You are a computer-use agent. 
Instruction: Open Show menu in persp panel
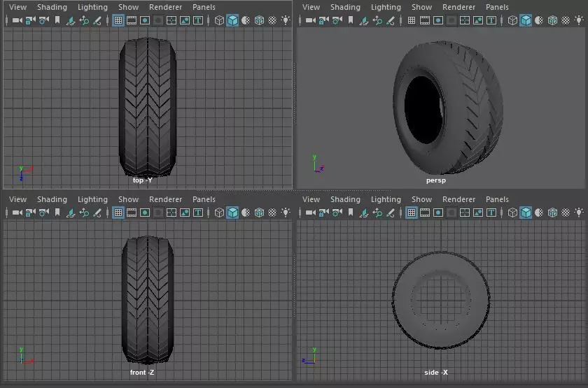click(x=422, y=7)
